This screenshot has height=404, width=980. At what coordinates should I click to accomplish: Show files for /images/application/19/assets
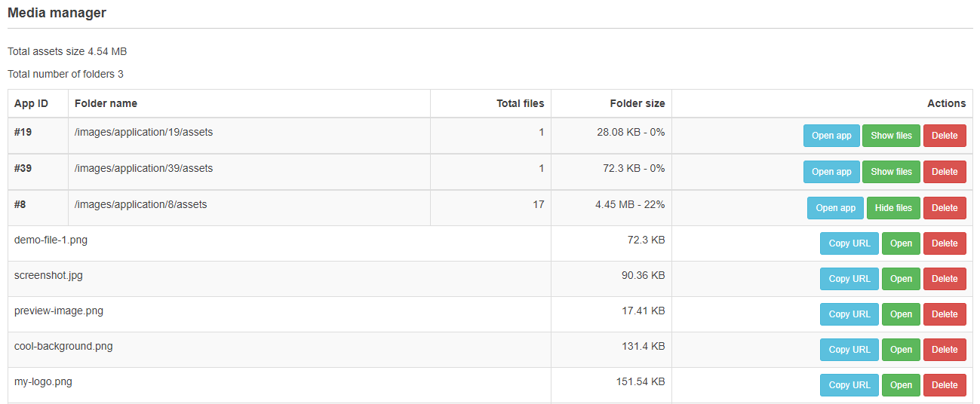pyautogui.click(x=892, y=136)
